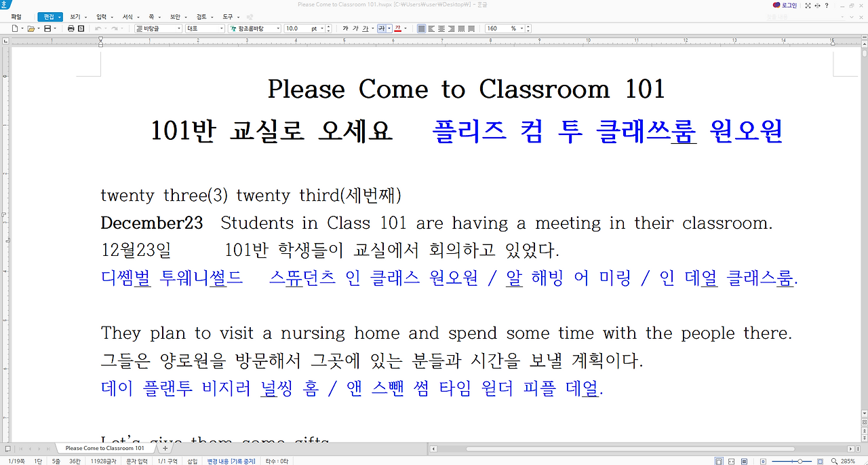Click the zoom percentage stepper arrows
The width and height of the screenshot is (868, 465).
point(529,29)
